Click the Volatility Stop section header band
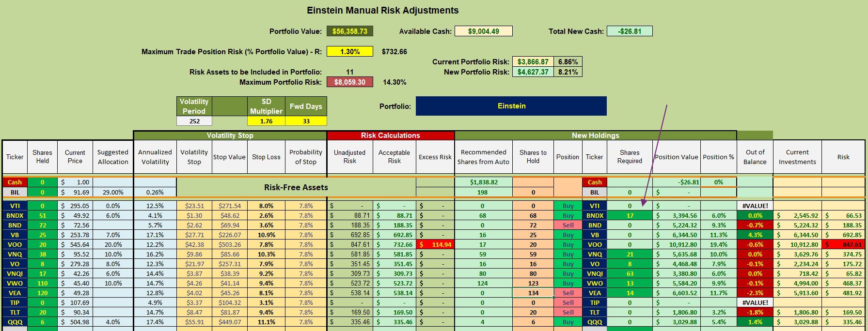The width and height of the screenshot is (868, 331). tap(230, 135)
